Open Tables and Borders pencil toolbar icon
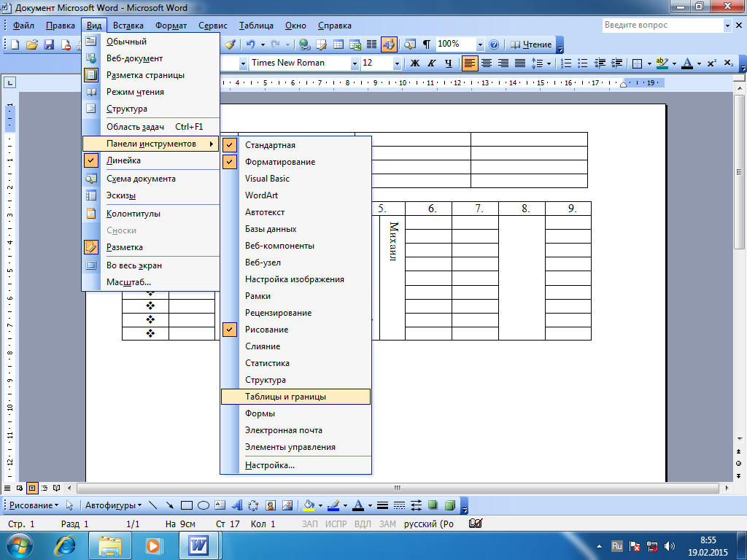Viewport: 747px width, 560px height. (322, 44)
